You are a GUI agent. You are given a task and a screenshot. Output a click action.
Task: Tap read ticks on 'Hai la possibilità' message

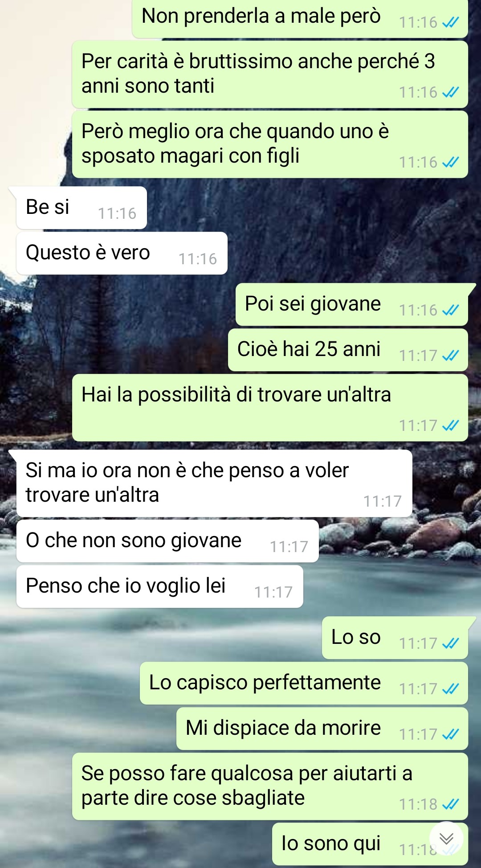pyautogui.click(x=450, y=426)
